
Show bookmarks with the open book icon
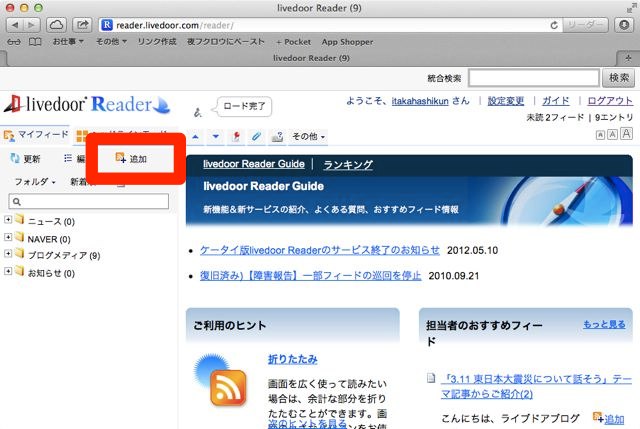click(x=35, y=42)
